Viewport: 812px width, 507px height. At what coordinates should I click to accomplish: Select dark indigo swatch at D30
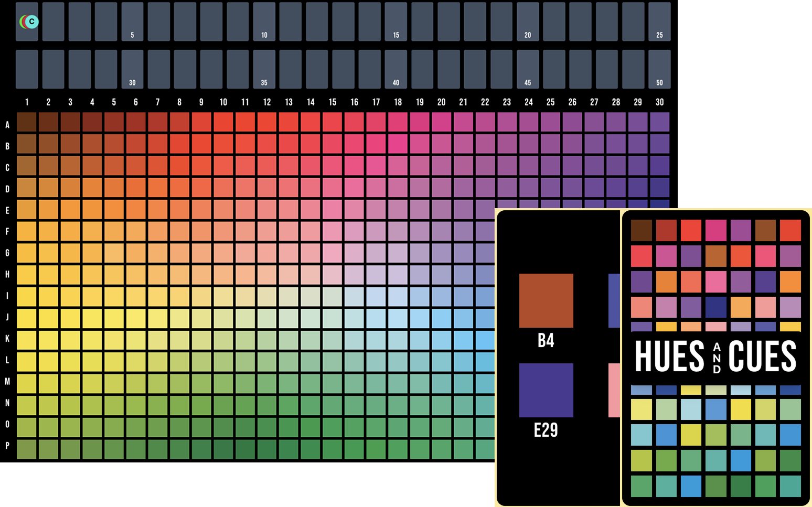click(x=659, y=187)
